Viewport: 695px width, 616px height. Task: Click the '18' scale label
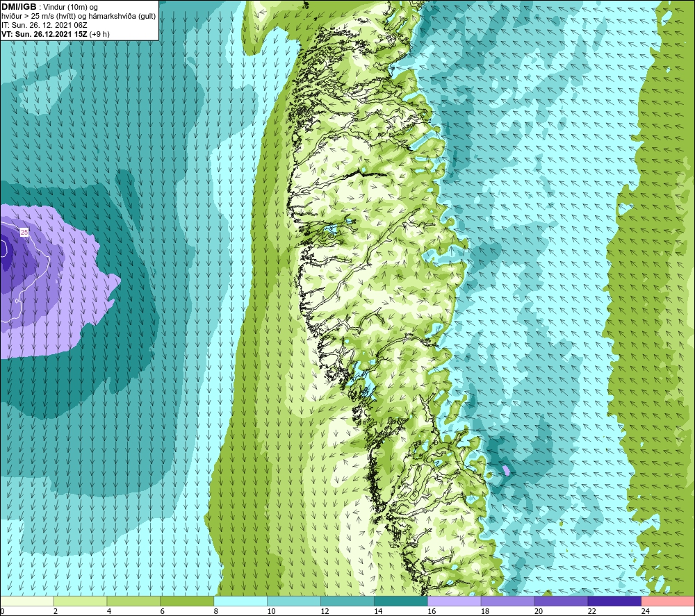[x=485, y=611]
